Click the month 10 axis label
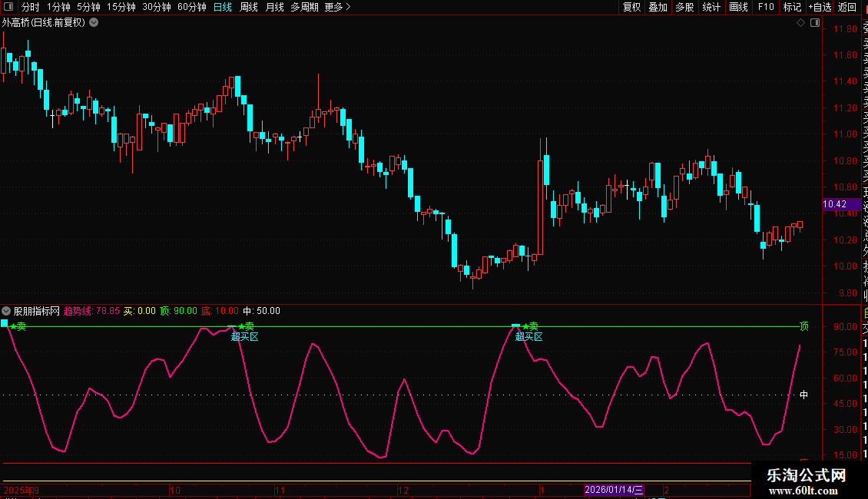The image size is (868, 499). pos(175,490)
